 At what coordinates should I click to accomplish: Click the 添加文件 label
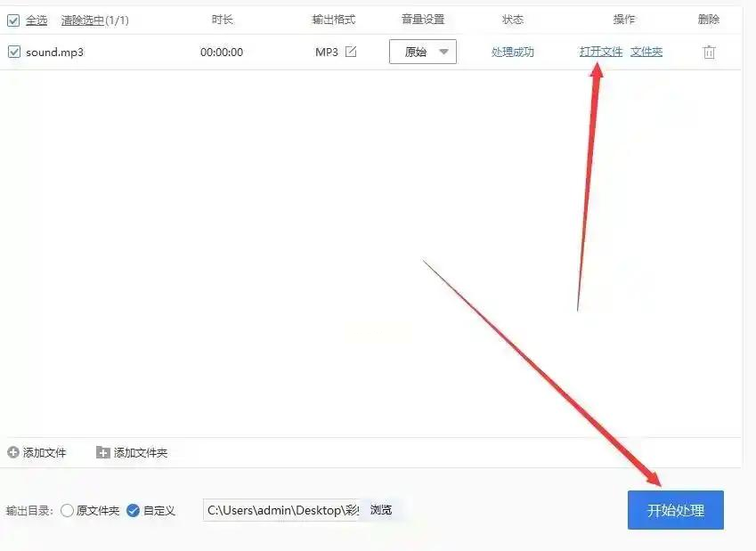(x=45, y=453)
